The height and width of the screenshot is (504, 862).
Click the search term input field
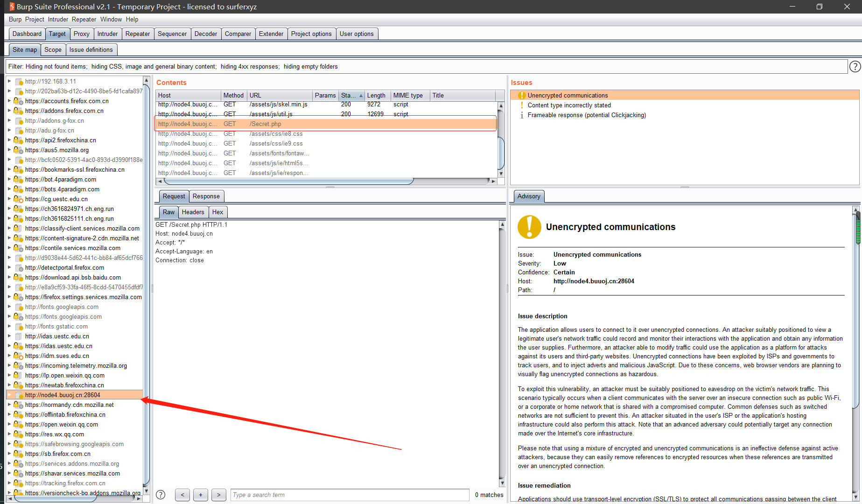(350, 495)
